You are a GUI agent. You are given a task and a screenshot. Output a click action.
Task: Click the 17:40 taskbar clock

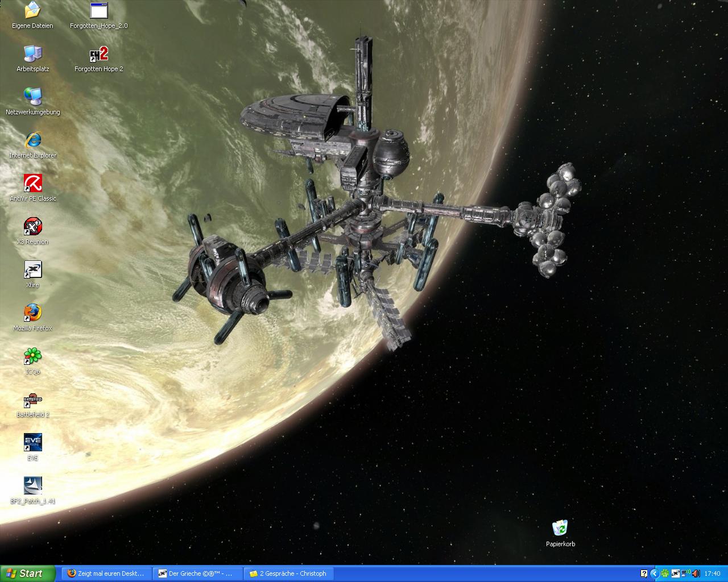pos(712,573)
